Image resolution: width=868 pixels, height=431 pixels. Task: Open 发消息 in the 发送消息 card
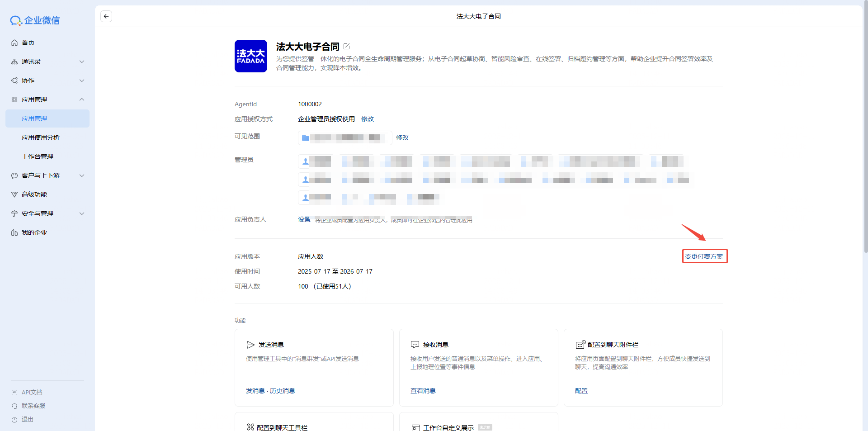pyautogui.click(x=255, y=391)
